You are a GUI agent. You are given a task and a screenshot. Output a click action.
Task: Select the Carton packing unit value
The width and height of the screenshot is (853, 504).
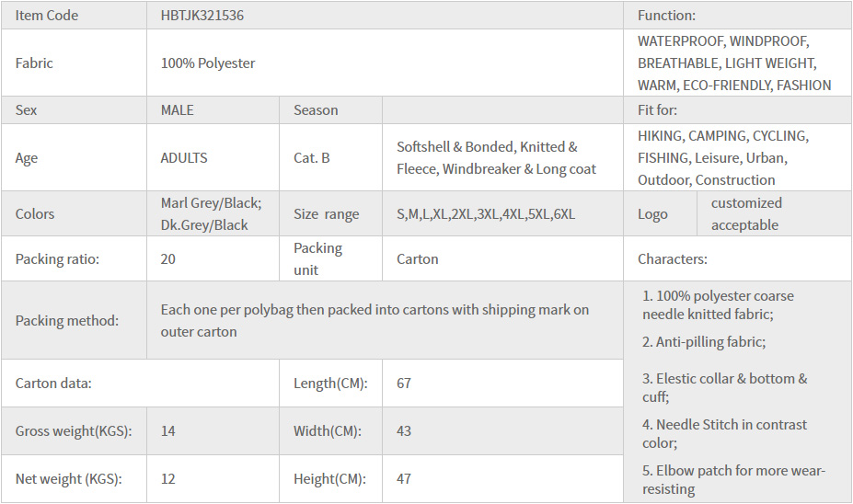tap(418, 259)
